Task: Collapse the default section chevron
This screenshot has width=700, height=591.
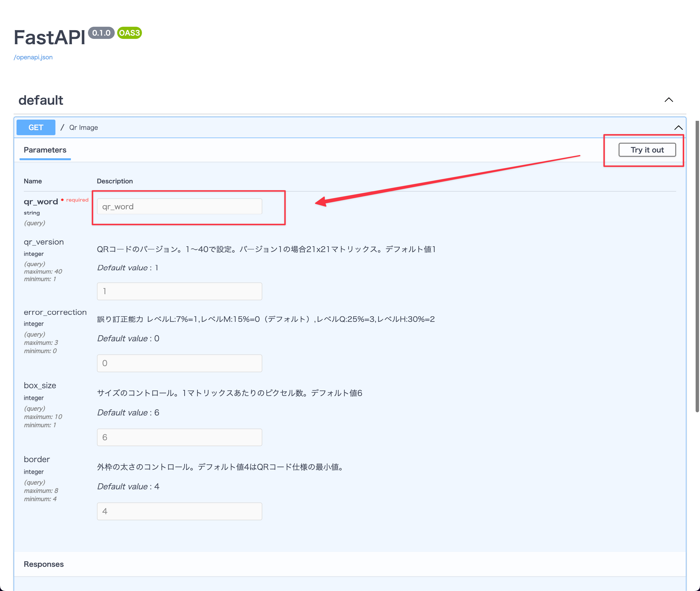Action: click(x=668, y=100)
